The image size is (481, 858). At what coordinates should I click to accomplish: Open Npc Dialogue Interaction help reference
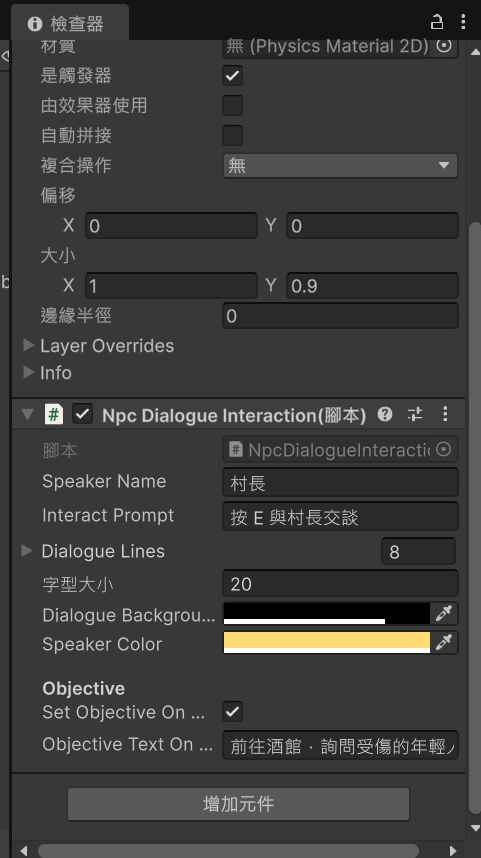[385, 414]
